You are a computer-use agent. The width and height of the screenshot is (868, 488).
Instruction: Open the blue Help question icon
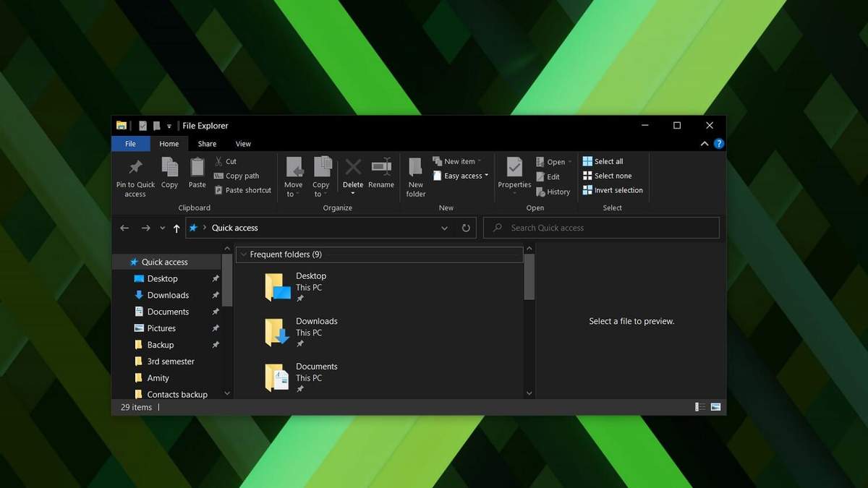(x=719, y=144)
